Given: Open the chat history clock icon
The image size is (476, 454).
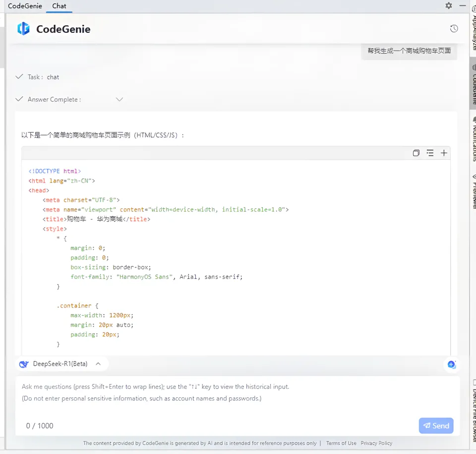Looking at the screenshot, I should click(x=454, y=29).
